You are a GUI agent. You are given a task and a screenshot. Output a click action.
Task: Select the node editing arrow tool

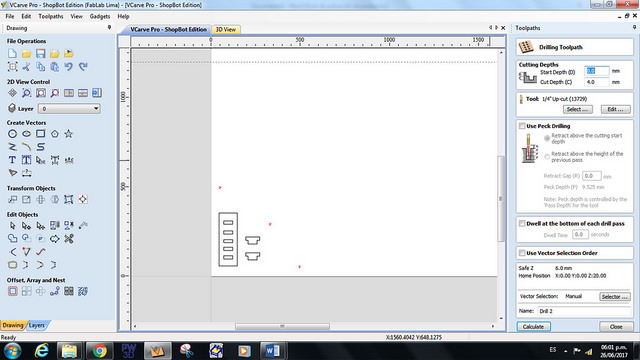tap(27, 226)
